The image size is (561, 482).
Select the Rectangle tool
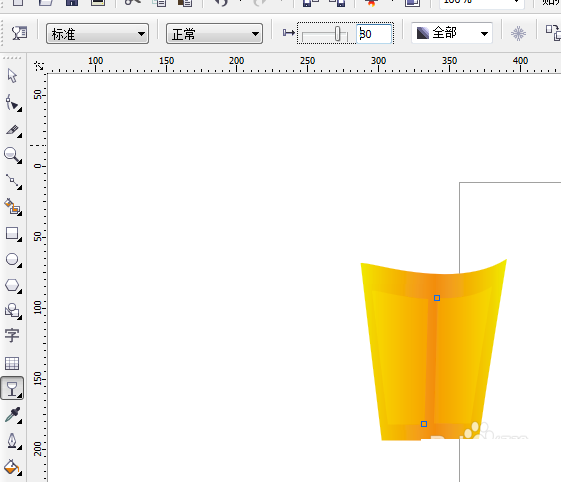point(13,234)
